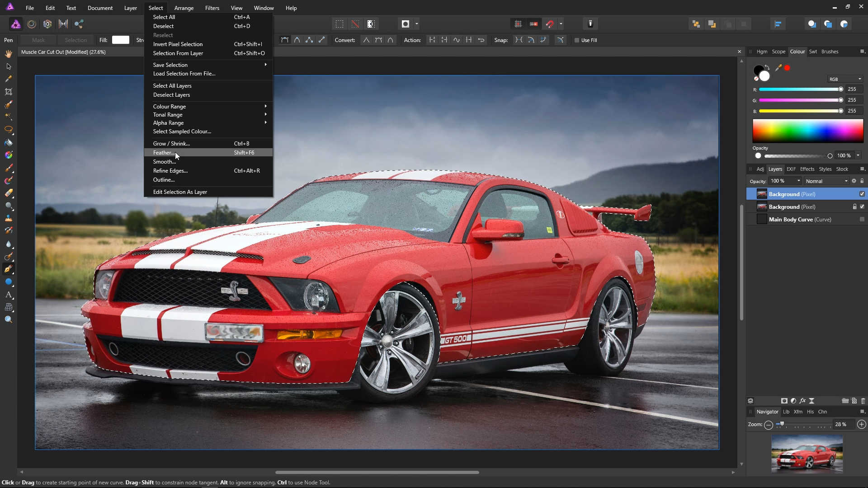The height and width of the screenshot is (488, 868).
Task: Click the layer effects fx icon
Action: pos(802,401)
